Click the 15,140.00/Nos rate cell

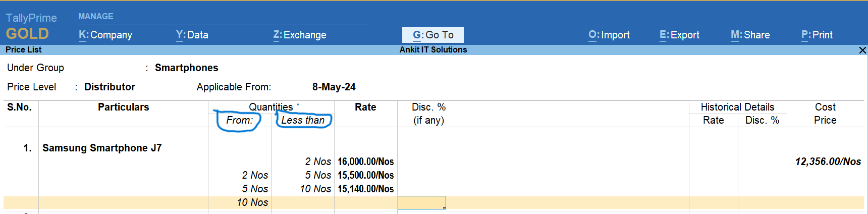[x=365, y=189]
